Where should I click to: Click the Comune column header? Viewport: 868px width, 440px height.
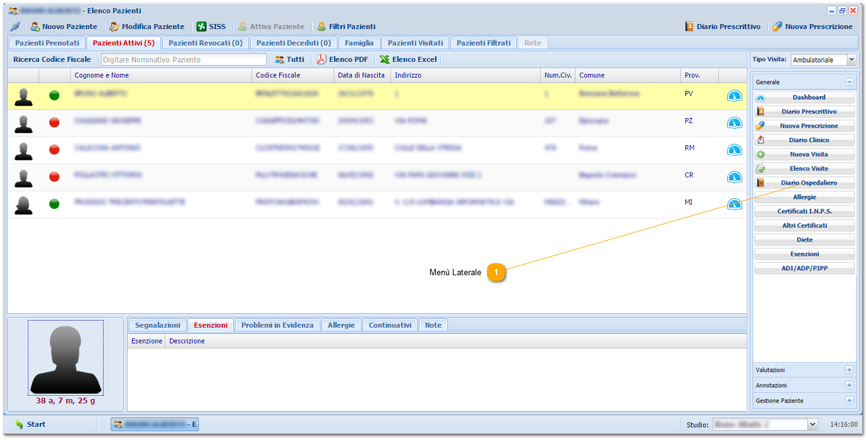[627, 75]
